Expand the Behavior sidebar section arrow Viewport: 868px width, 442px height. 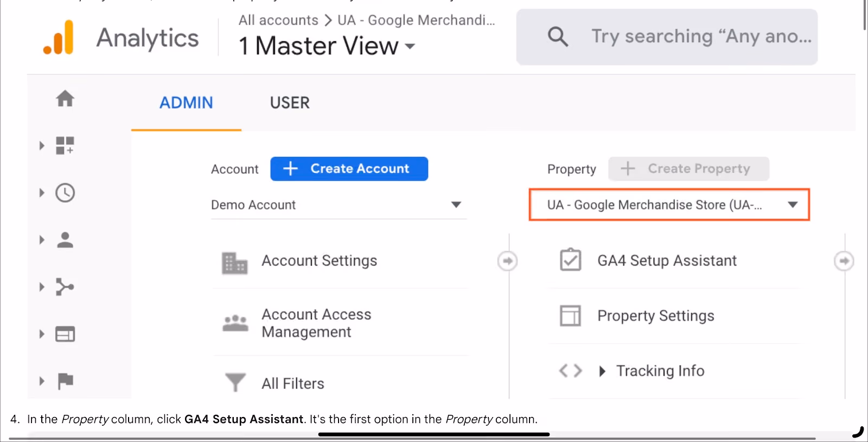(x=42, y=334)
